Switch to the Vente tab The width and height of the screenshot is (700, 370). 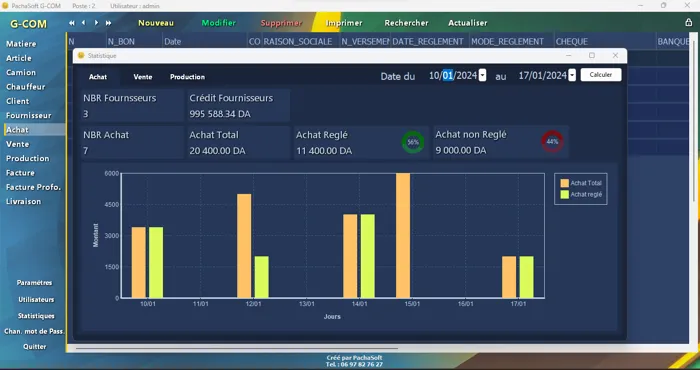pos(143,77)
